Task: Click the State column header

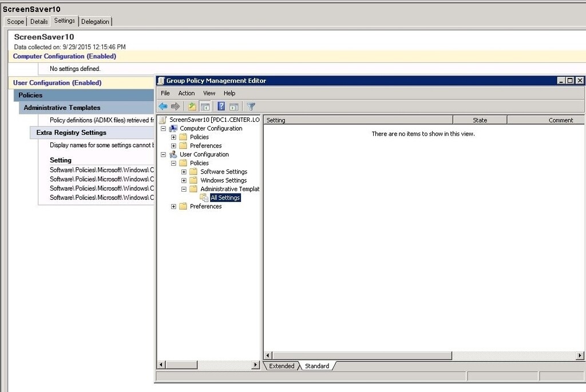Action: click(x=481, y=120)
